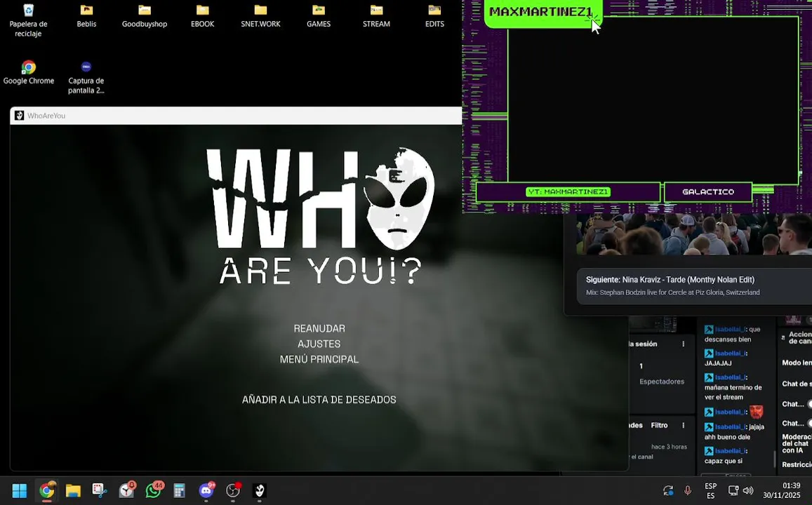The height and width of the screenshot is (505, 812).
Task: Open the Beblis desktop folder
Action: 86,16
